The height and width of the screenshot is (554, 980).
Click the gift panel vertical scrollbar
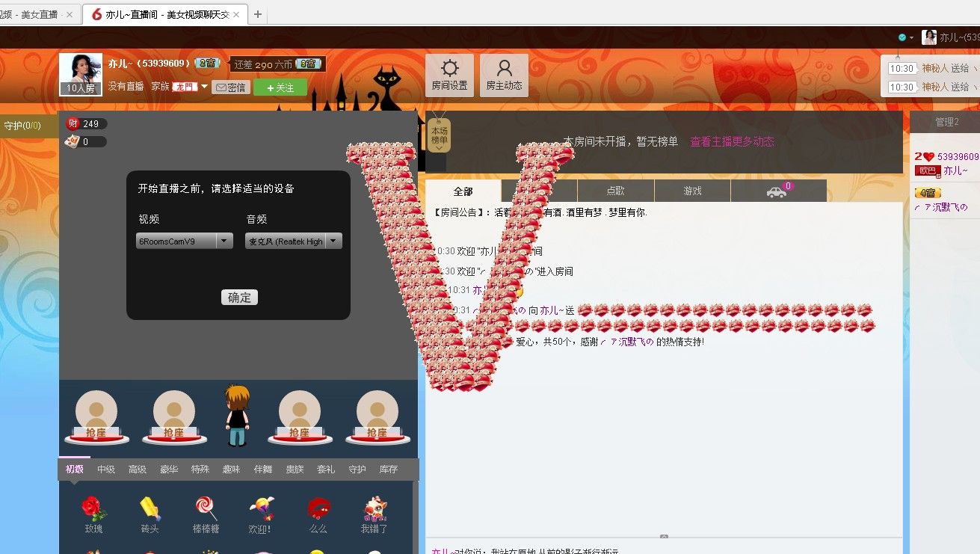(x=416, y=516)
